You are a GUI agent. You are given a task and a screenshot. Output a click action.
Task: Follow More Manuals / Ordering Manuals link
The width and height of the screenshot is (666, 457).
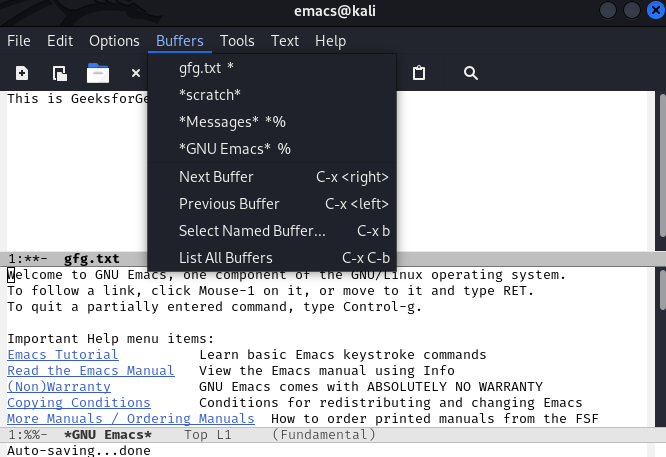coord(131,419)
